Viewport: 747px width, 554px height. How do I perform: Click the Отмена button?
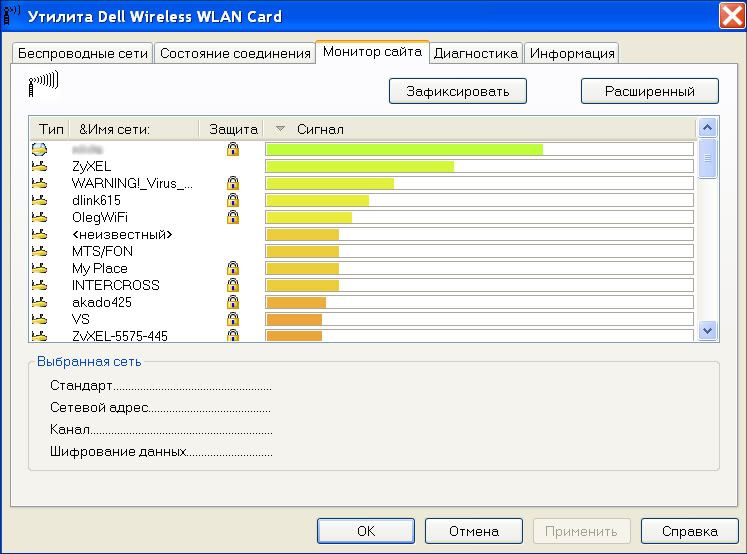(x=474, y=531)
